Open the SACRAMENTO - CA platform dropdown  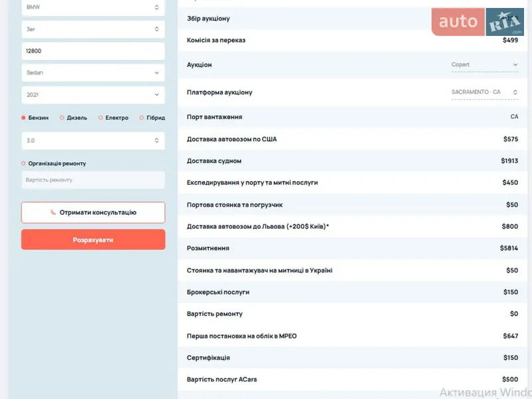pos(484,92)
